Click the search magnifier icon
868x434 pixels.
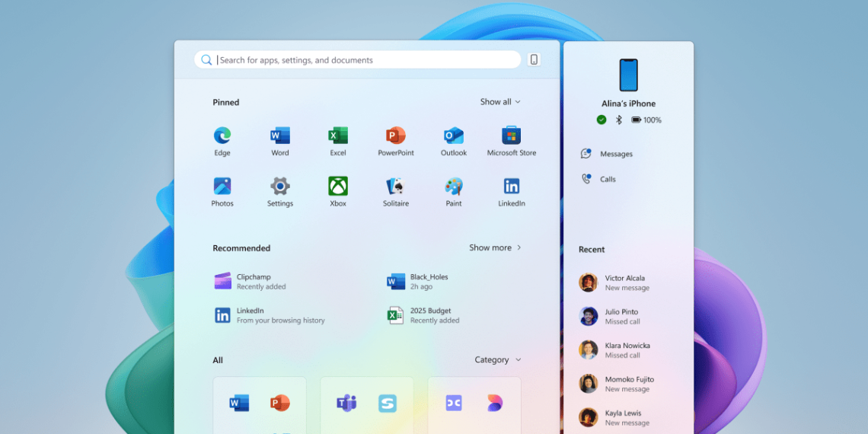point(206,60)
